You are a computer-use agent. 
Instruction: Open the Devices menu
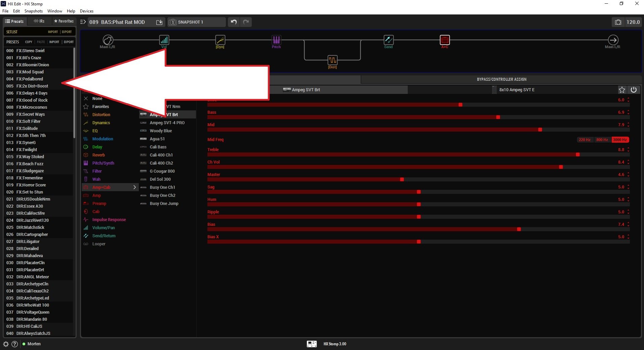click(87, 11)
